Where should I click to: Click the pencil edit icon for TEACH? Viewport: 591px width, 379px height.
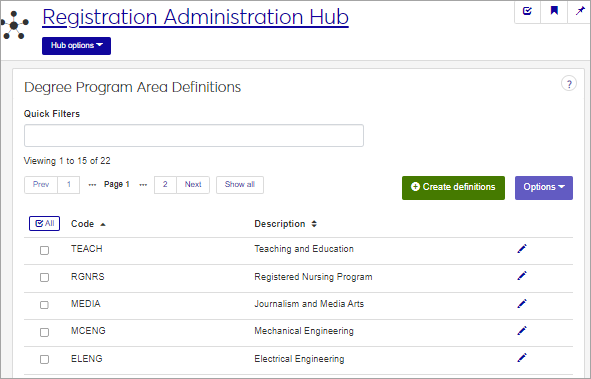[522, 249]
